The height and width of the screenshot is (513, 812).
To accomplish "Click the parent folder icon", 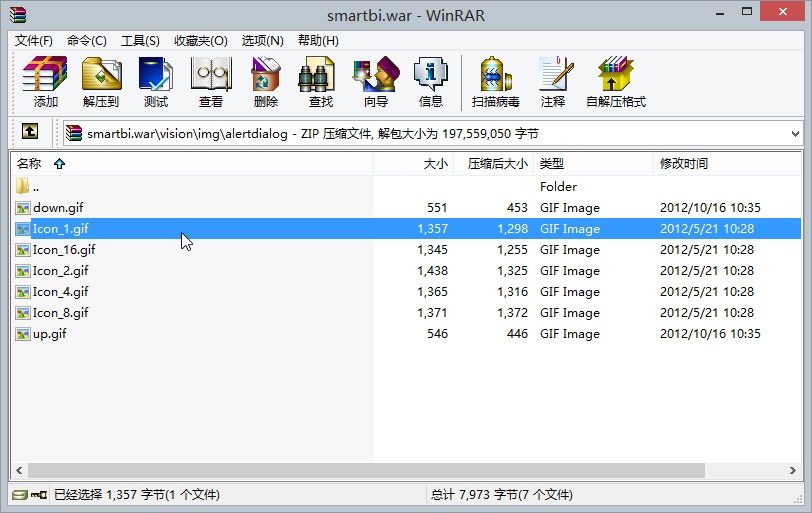I will 22,186.
